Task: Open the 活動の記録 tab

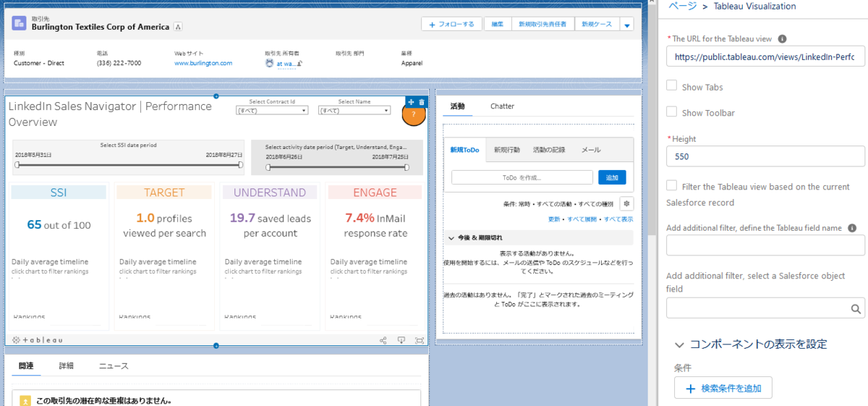Action: coord(549,150)
